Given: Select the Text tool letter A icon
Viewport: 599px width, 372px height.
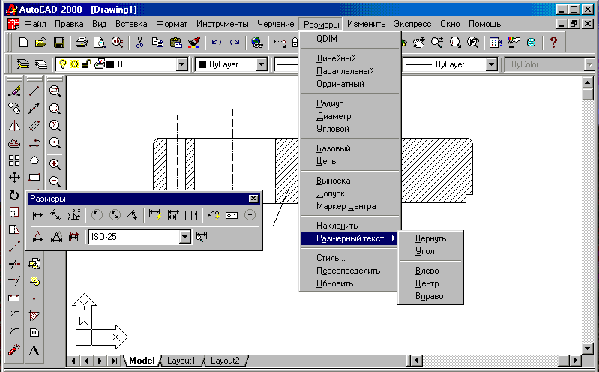Looking at the screenshot, I should (34, 350).
